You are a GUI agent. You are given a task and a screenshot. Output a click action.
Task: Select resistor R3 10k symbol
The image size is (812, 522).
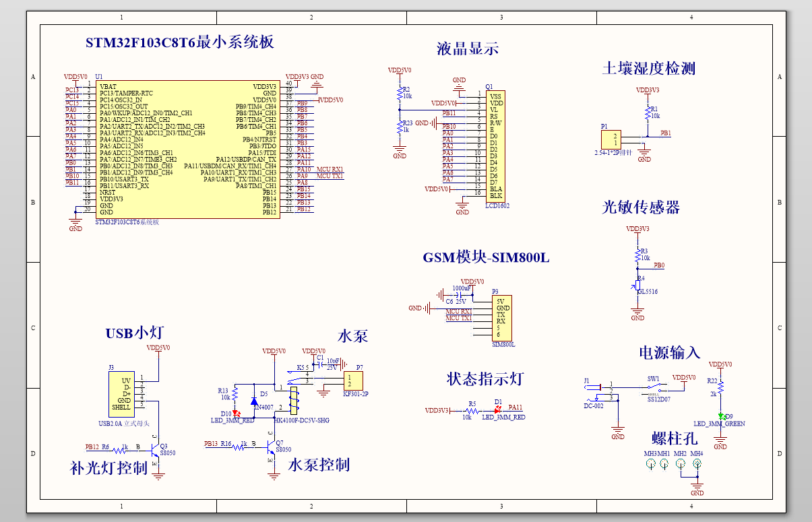coord(637,255)
